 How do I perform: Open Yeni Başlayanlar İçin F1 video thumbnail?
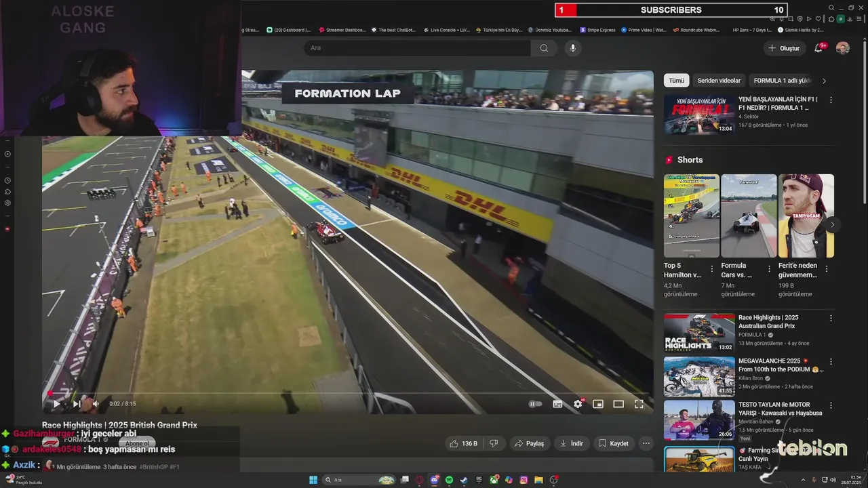pos(699,115)
